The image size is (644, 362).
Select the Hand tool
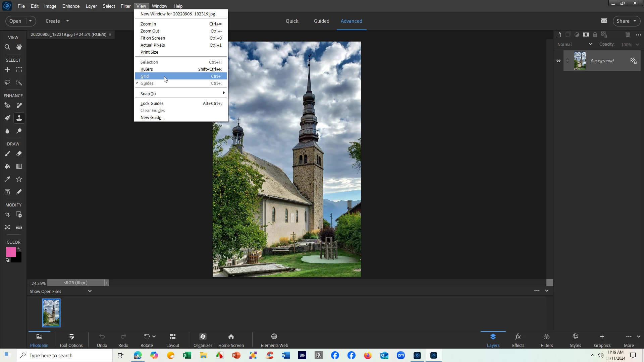point(19,47)
